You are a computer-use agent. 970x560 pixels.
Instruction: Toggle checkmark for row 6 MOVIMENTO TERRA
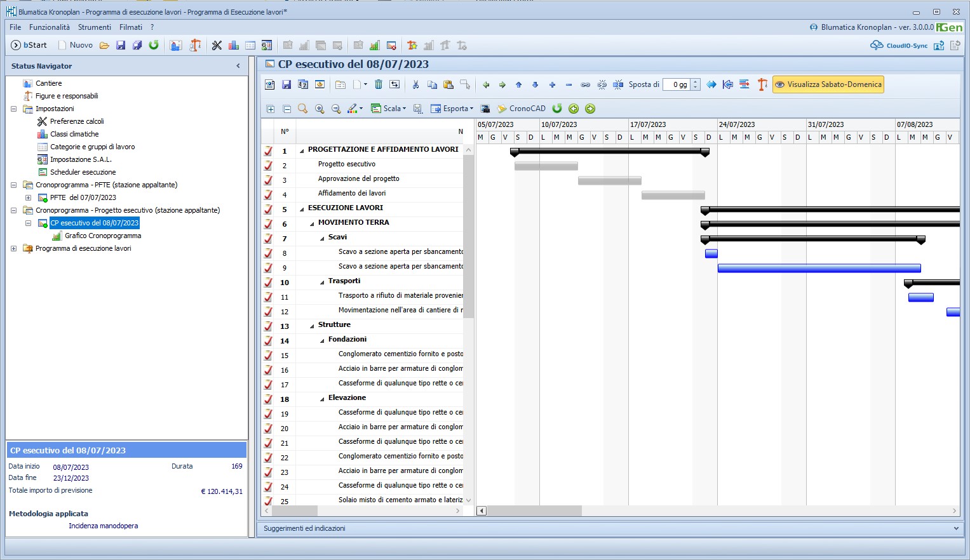(268, 224)
